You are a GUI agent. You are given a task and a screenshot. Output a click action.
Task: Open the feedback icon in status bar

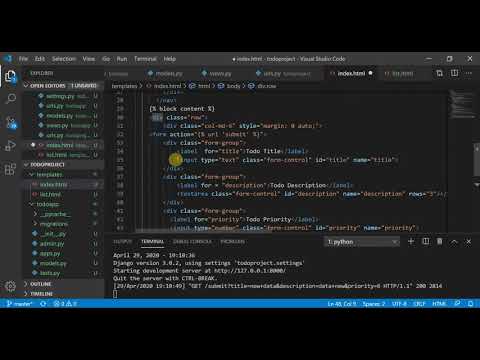pos(457,304)
